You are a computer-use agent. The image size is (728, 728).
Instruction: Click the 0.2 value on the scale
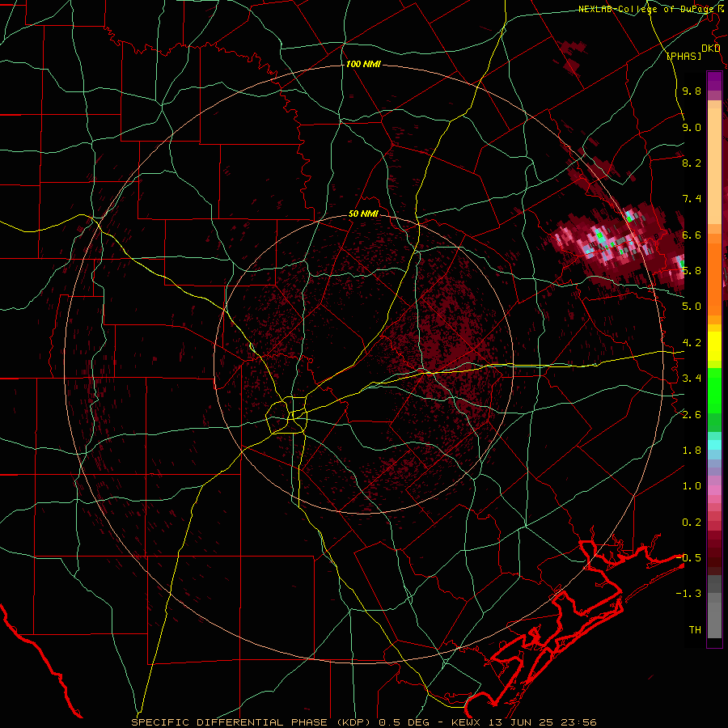[692, 523]
